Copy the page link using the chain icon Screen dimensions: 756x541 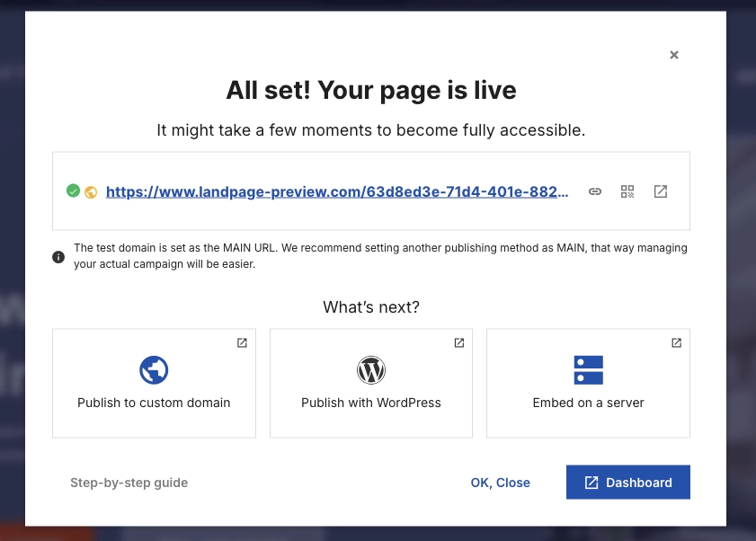pos(595,191)
